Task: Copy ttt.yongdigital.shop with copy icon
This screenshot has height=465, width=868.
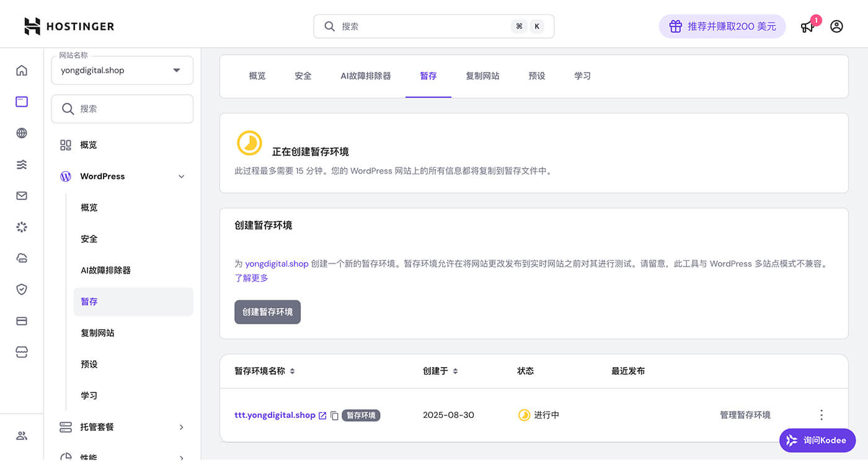Action: click(x=334, y=415)
